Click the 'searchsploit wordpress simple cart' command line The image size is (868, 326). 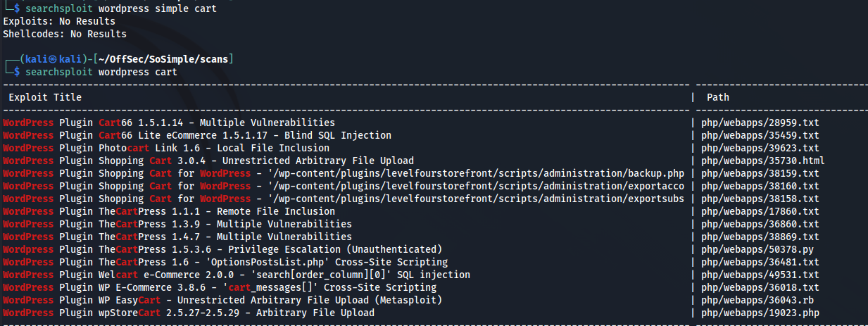tap(121, 8)
